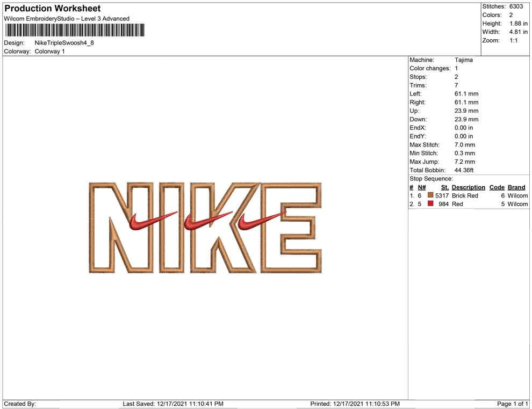This screenshot has width=532, height=409.
Task: Click the Colors value '2' in header
Action: 511,15
